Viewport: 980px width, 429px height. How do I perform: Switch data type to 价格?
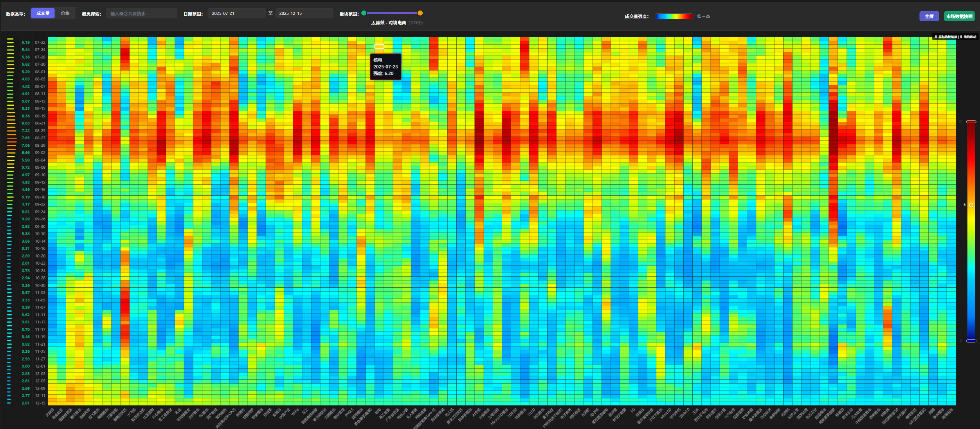coord(65,13)
